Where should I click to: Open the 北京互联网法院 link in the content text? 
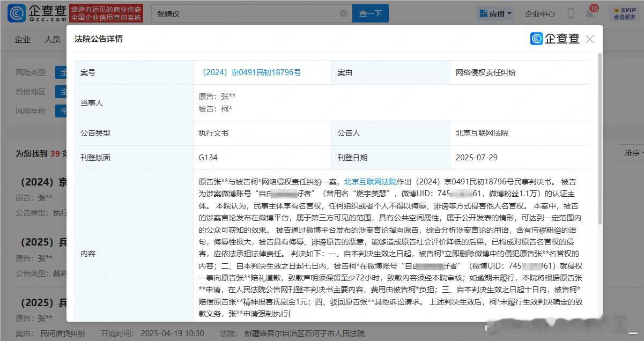[370, 182]
